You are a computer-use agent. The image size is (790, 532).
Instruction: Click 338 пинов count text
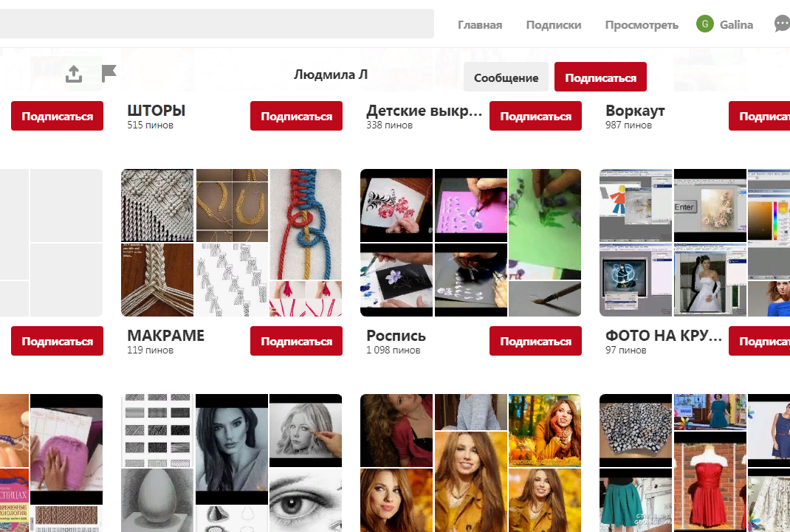[389, 125]
